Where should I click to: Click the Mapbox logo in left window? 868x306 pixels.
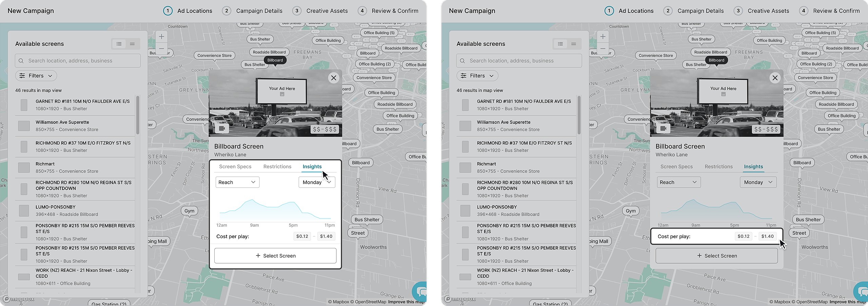pos(19,299)
